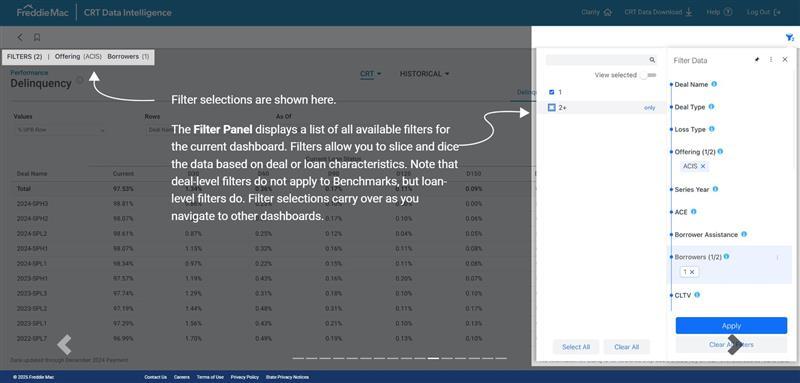Click the info icon beside ACE
800x383 pixels.
click(693, 212)
